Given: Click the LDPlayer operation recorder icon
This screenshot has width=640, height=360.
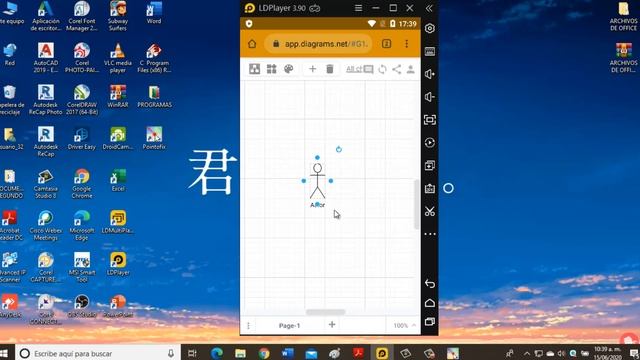Looking at the screenshot, I should click(429, 142).
